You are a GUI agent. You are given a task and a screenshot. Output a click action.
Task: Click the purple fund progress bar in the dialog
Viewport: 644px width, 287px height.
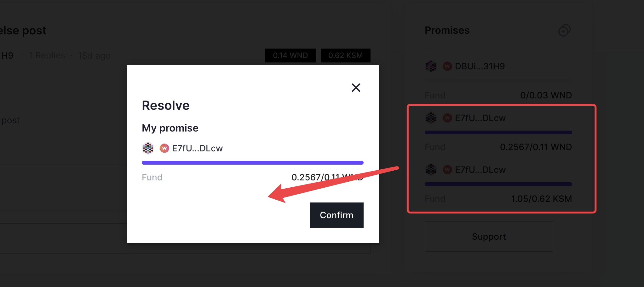(252, 162)
